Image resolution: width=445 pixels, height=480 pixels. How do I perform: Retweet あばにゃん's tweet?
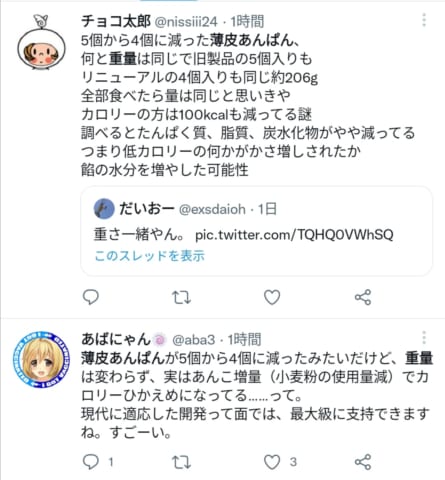(x=181, y=462)
